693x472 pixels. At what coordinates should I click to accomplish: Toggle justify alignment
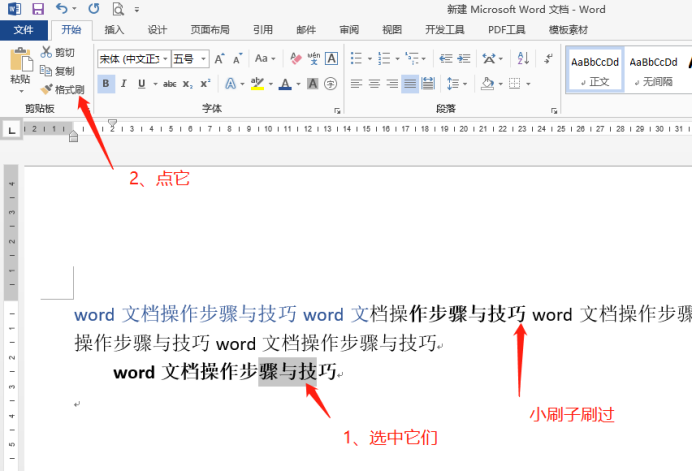click(410, 84)
